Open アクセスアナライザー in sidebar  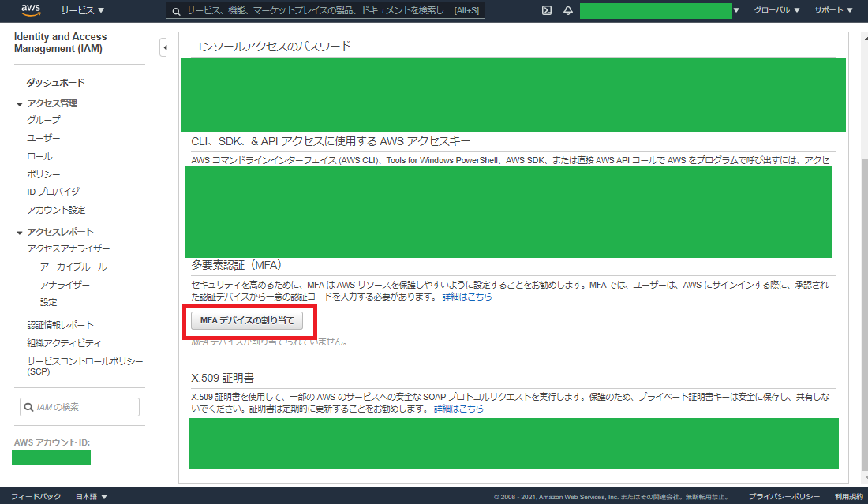(x=68, y=248)
